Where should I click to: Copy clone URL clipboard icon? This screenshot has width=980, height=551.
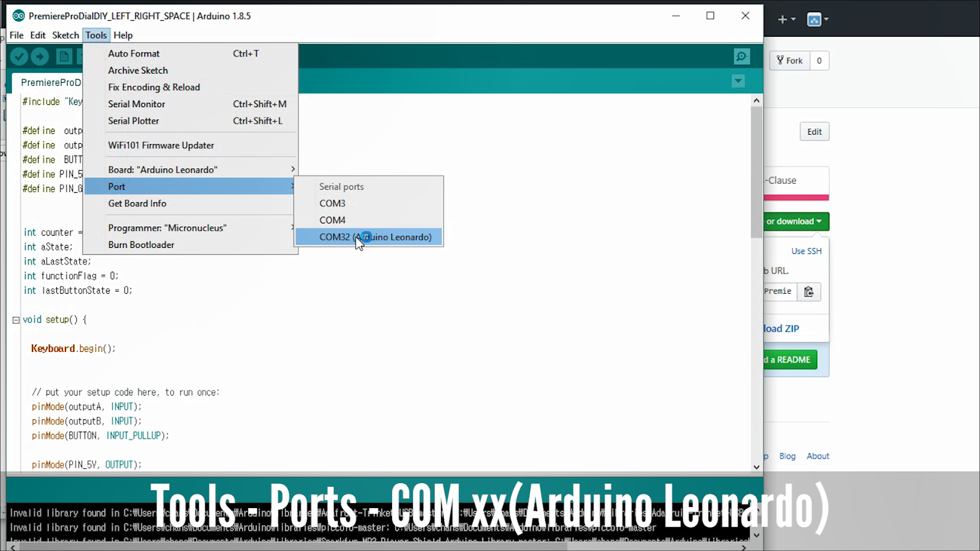pyautogui.click(x=809, y=291)
